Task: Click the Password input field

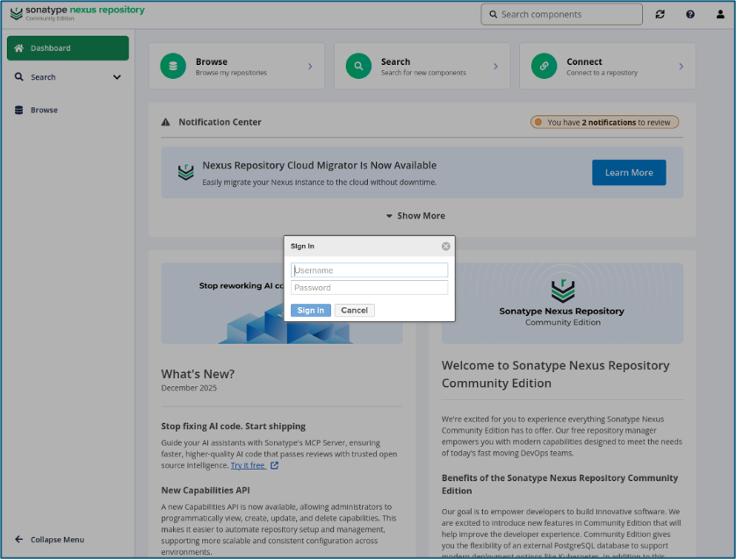Action: pos(369,288)
